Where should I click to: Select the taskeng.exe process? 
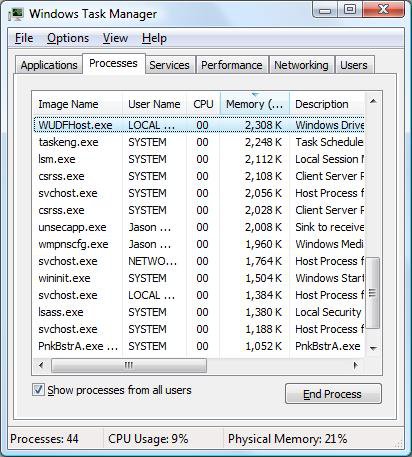click(199, 142)
